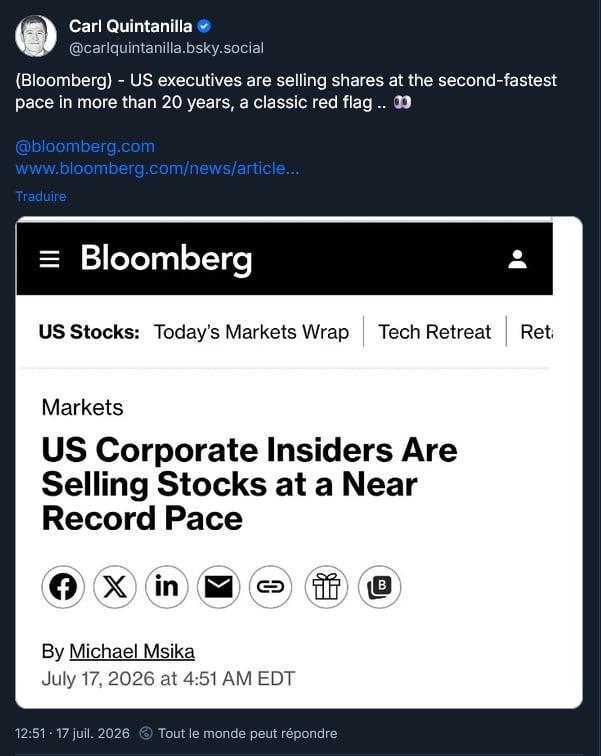Click the Bloomberg logo

pyautogui.click(x=166, y=259)
